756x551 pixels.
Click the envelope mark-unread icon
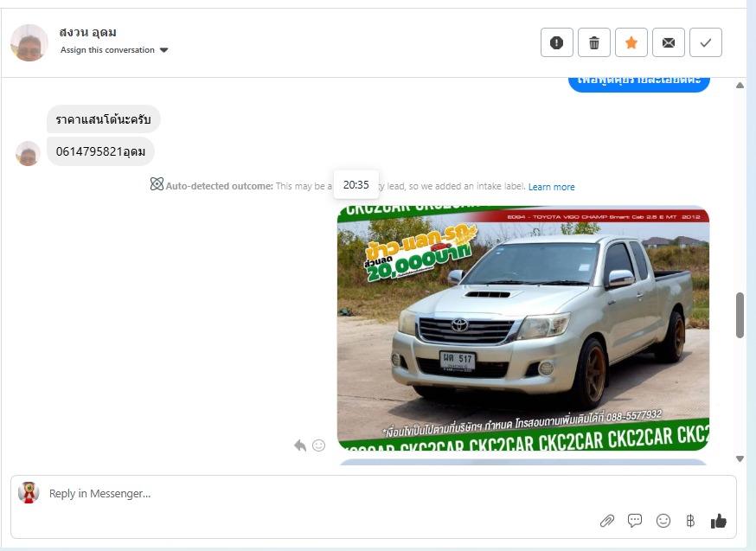click(x=669, y=42)
